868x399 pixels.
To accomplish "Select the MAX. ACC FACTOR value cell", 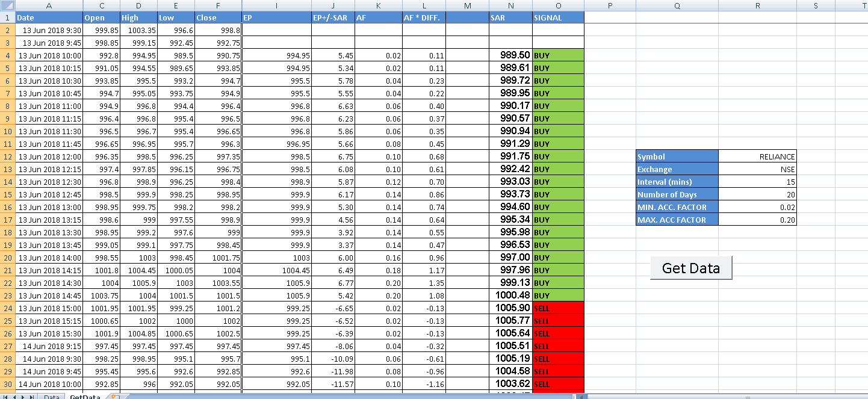I will point(757,220).
